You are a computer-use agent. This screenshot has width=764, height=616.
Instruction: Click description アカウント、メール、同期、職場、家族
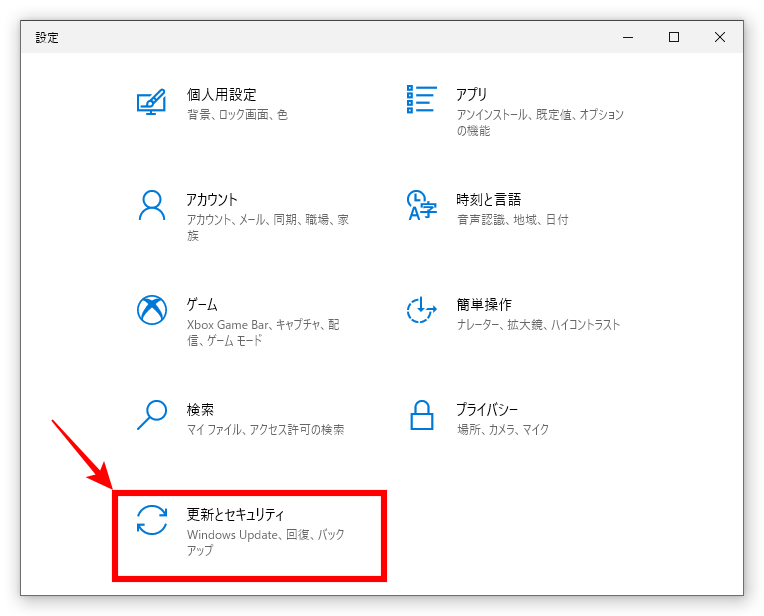tap(268, 228)
